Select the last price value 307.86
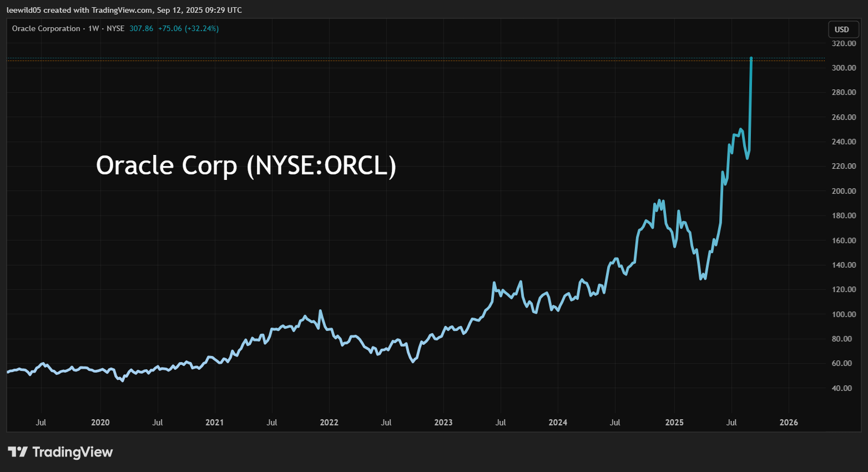The height and width of the screenshot is (472, 868). 141,28
